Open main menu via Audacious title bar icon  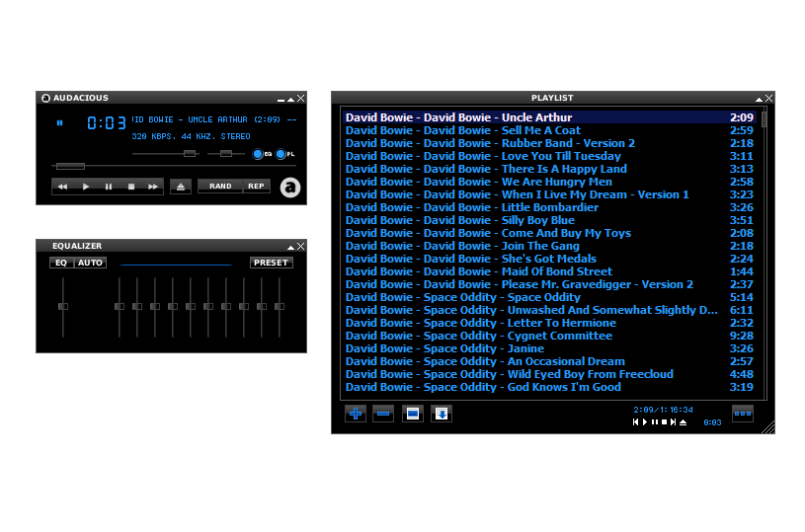pos(45,98)
